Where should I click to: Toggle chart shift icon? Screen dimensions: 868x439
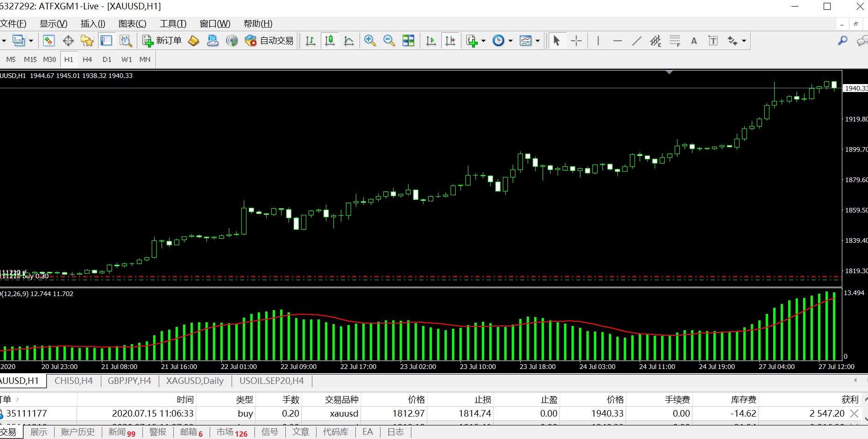point(450,41)
